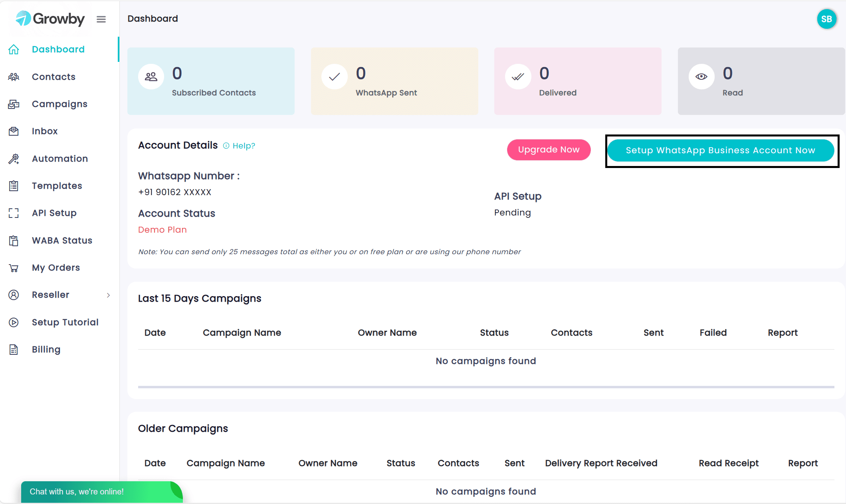Image resolution: width=846 pixels, height=504 pixels.
Task: Open Inbox menu item
Action: click(45, 131)
